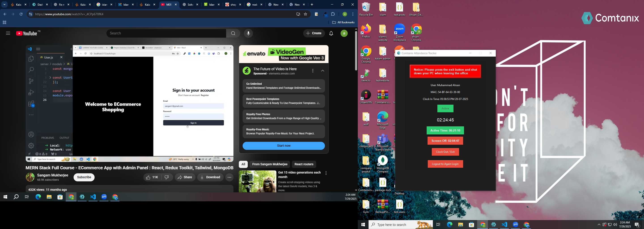The width and height of the screenshot is (644, 229).
Task: Click the YouTube search input field
Action: 167,33
